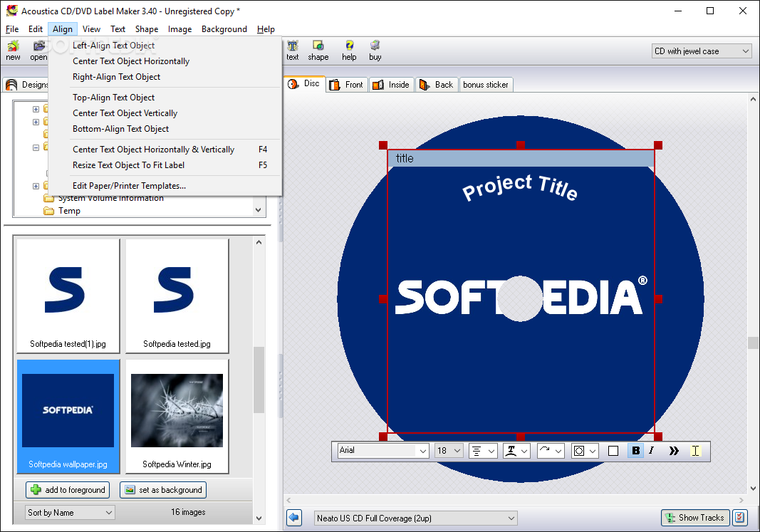760x532 pixels.
Task: Open the curved text arrow dropdown
Action: [x=551, y=451]
